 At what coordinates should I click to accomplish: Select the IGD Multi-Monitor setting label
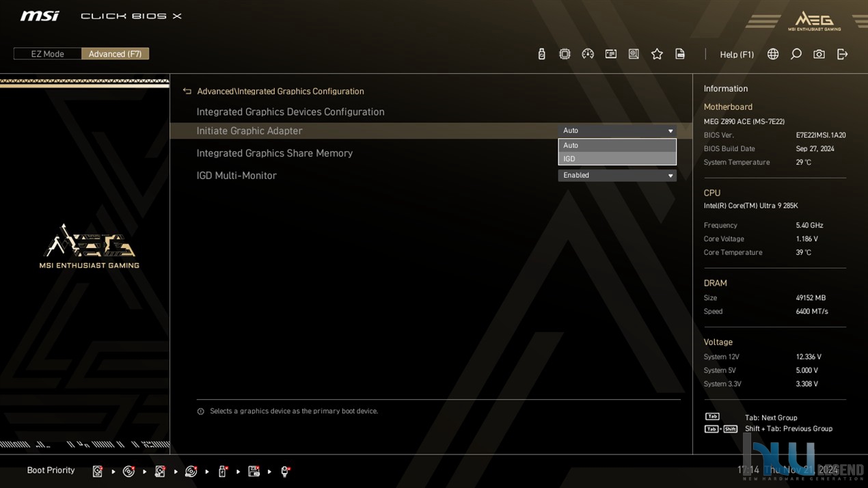[x=236, y=176]
